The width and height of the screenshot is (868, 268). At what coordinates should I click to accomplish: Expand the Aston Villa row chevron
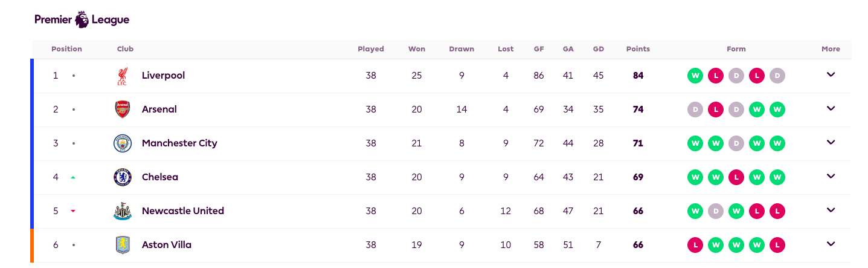pos(831,244)
